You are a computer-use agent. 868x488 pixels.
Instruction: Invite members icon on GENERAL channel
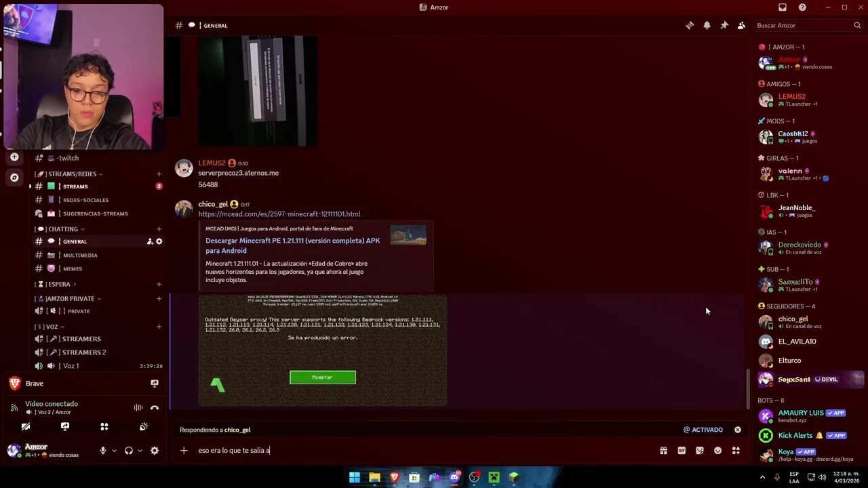(x=150, y=241)
